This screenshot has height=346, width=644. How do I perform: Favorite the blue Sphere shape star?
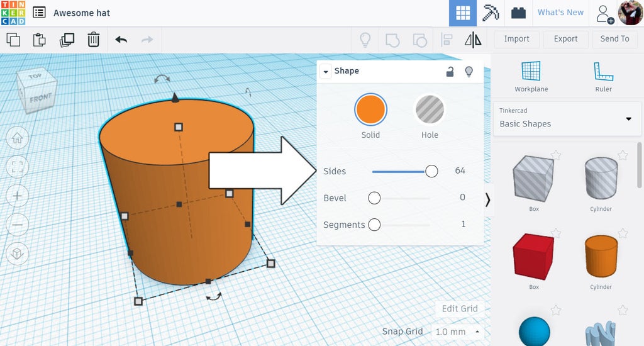pyautogui.click(x=556, y=310)
